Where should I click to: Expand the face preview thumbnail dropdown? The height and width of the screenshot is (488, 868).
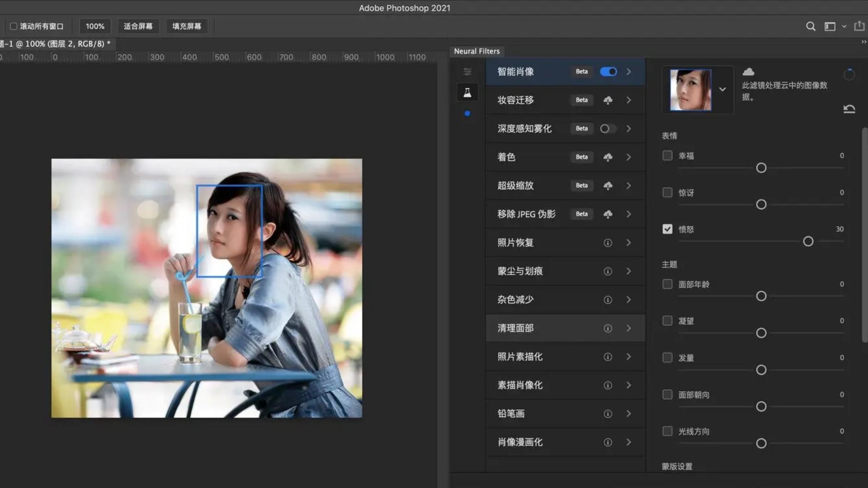pos(722,89)
